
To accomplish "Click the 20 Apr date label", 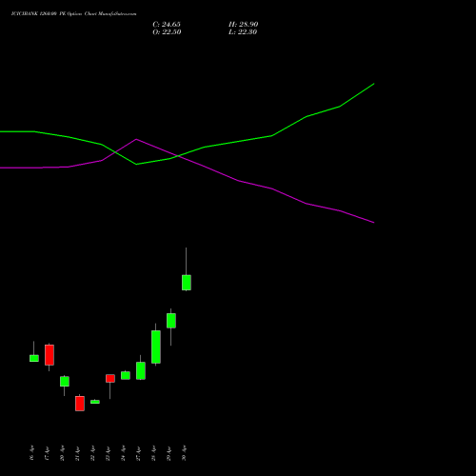I will click(x=62, y=453).
